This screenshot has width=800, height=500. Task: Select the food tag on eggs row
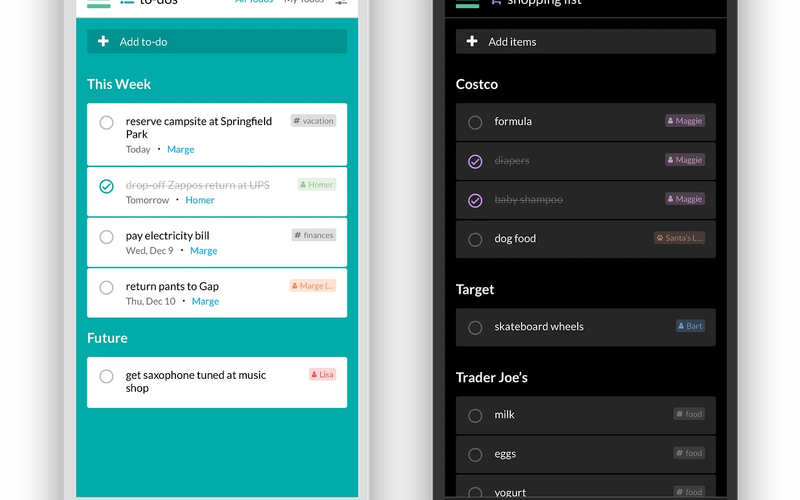[x=689, y=453]
